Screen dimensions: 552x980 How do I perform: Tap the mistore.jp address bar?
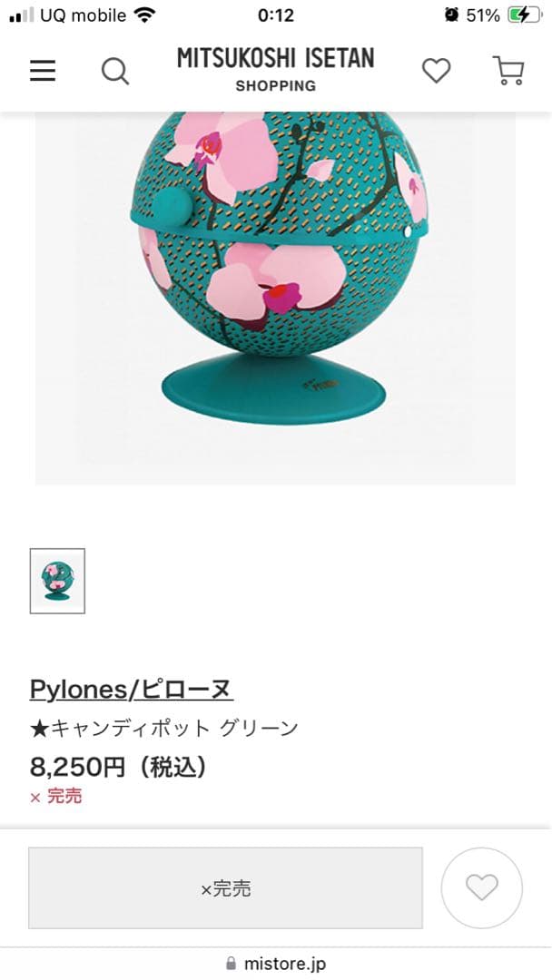276,964
